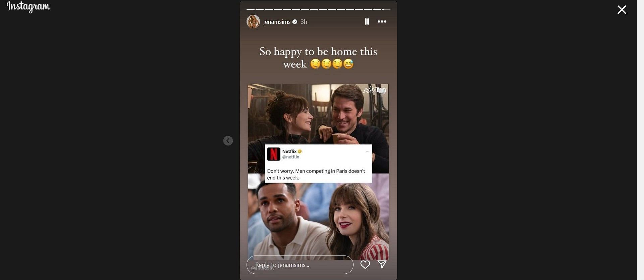Tap the top photo of the smiling couple

tap(318, 114)
